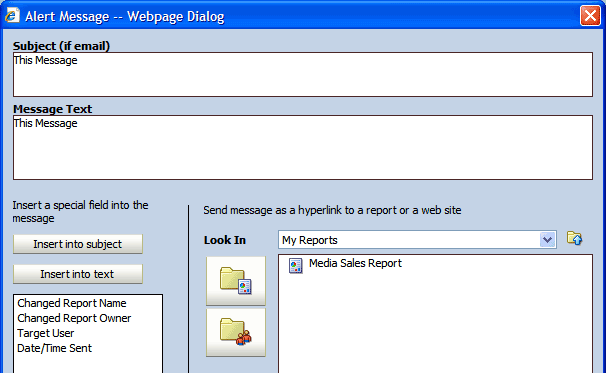Screen dimensions: 606x373
Task: Click into the Message Text box
Action: [x=303, y=148]
